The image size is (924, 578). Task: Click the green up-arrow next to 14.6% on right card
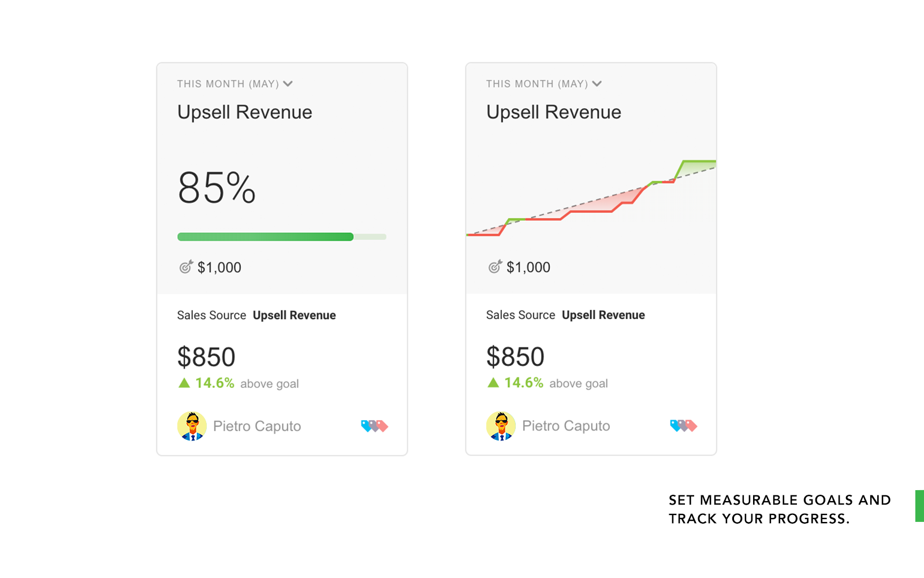[493, 383]
